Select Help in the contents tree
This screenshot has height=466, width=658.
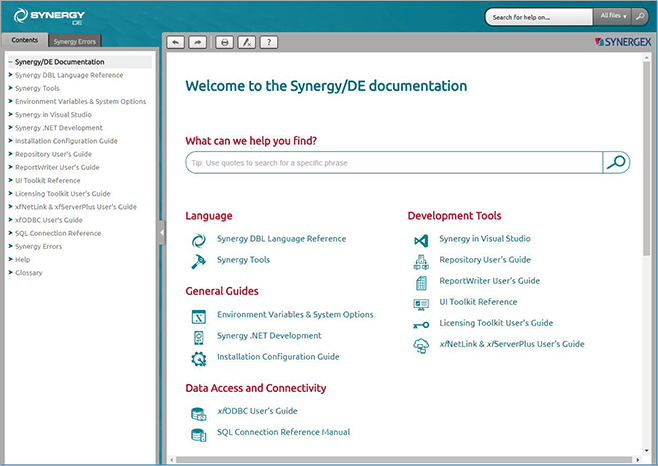click(x=23, y=259)
